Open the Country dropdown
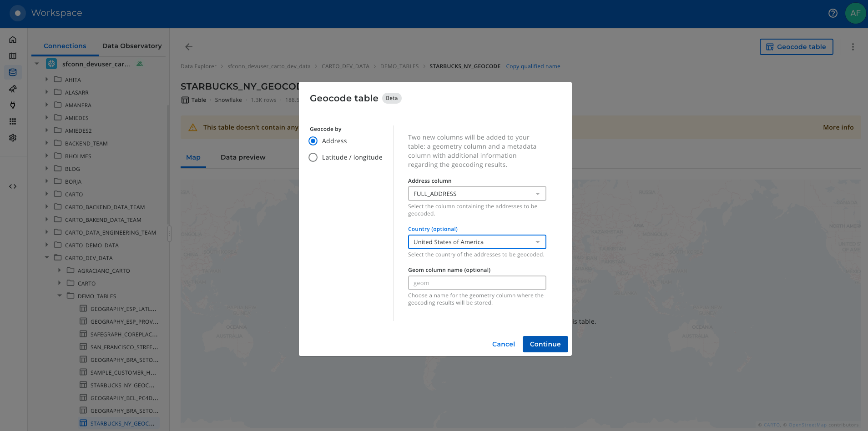 477,242
